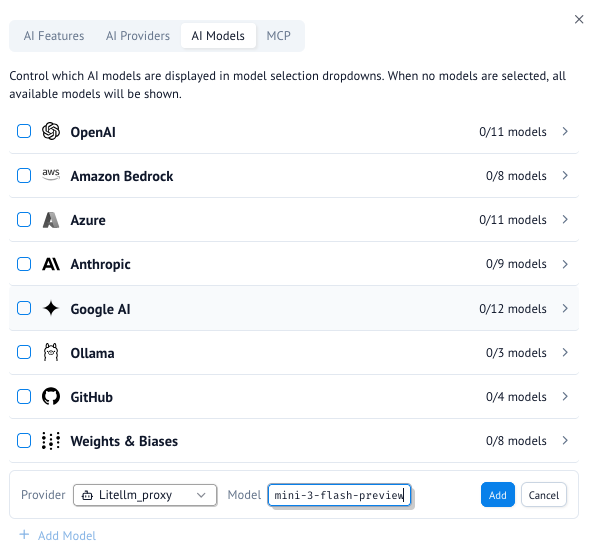Select the Google AI checkbox

pos(24,308)
